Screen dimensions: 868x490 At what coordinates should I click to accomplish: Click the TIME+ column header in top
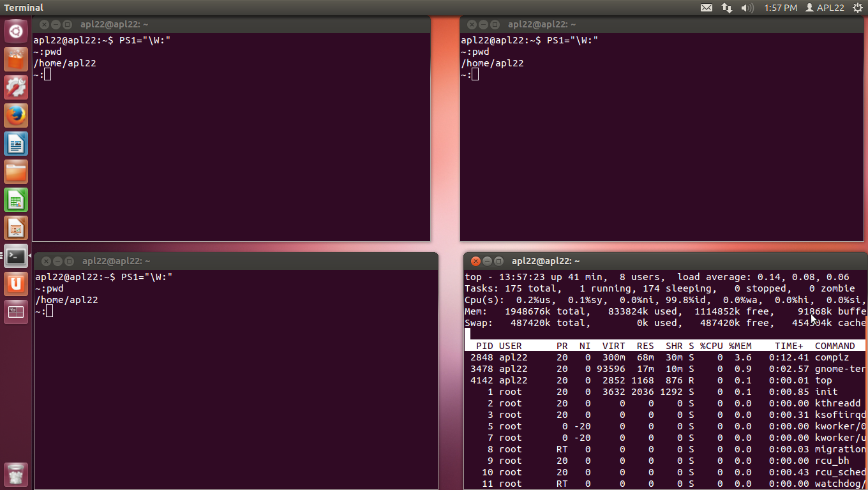point(789,346)
